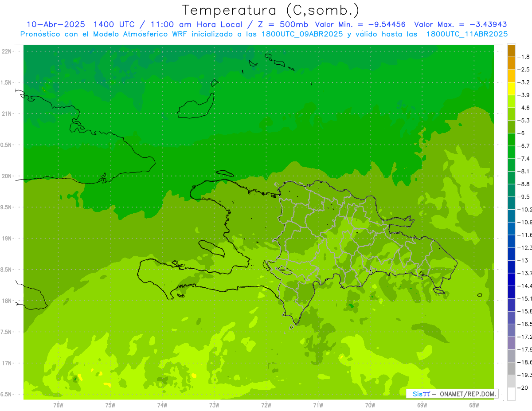
Task: Click the '-4.6' color scale label
Action: pyautogui.click(x=524, y=108)
